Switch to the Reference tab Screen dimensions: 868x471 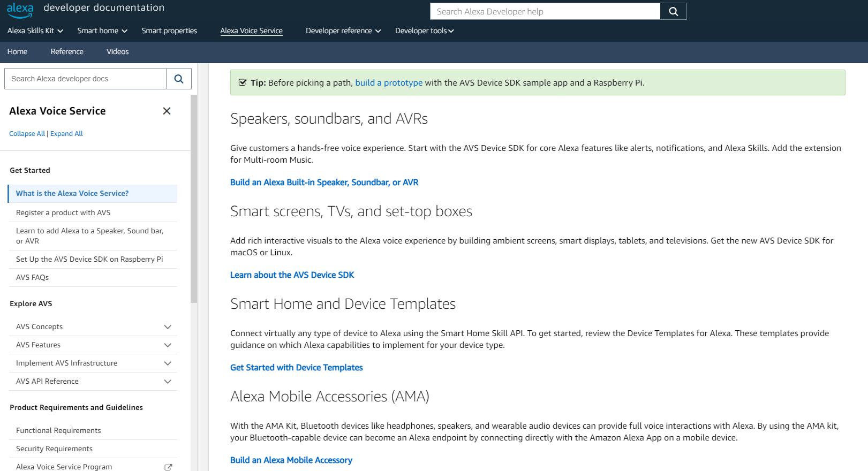[x=67, y=52]
